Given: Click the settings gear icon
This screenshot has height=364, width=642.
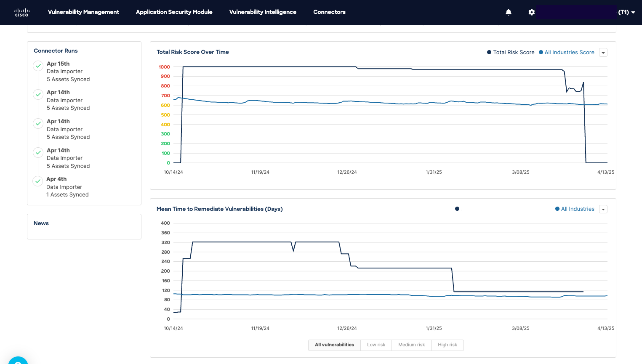Looking at the screenshot, I should [x=532, y=12].
